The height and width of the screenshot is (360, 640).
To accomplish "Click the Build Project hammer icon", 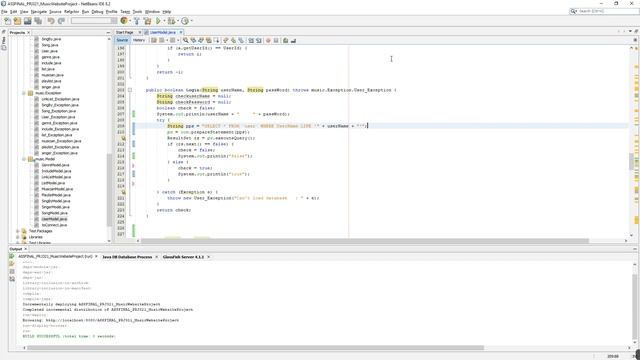I will tap(137, 21).
